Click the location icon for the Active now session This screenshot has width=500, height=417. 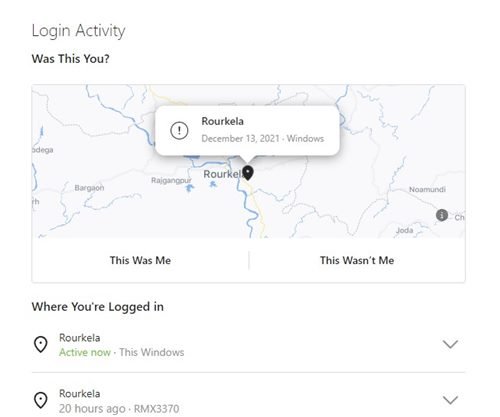tap(41, 344)
